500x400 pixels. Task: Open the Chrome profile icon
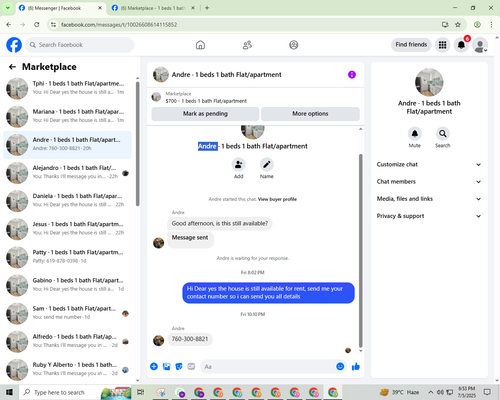pyautogui.click(x=477, y=24)
